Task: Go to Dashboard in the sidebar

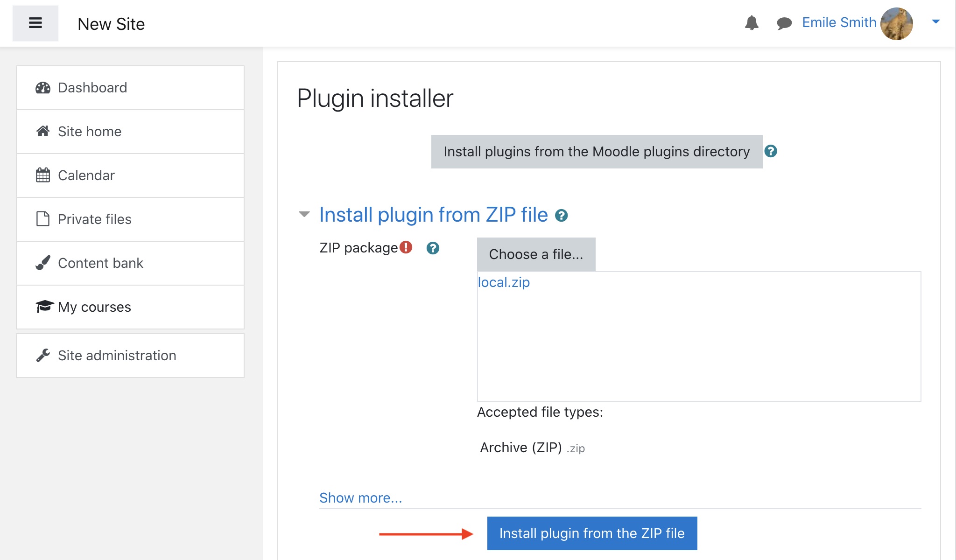Action: [x=92, y=88]
